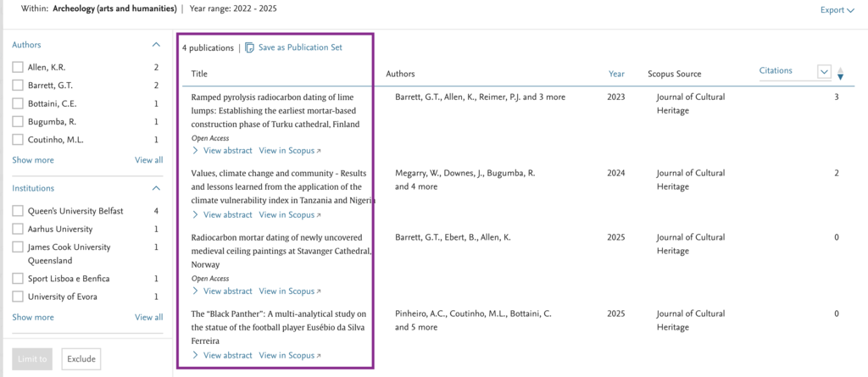
Task: Open the Export dropdown menu
Action: point(837,10)
